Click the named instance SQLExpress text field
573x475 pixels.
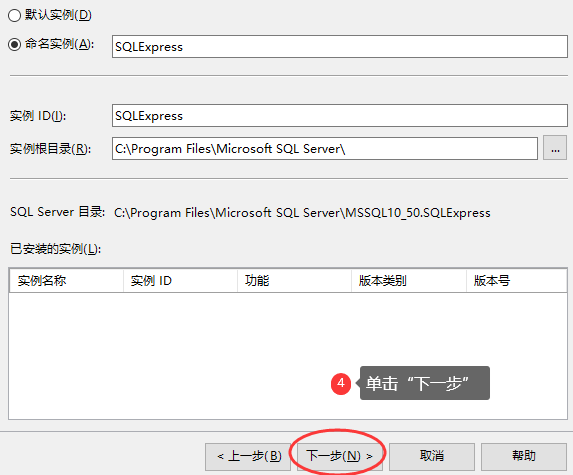(x=339, y=46)
